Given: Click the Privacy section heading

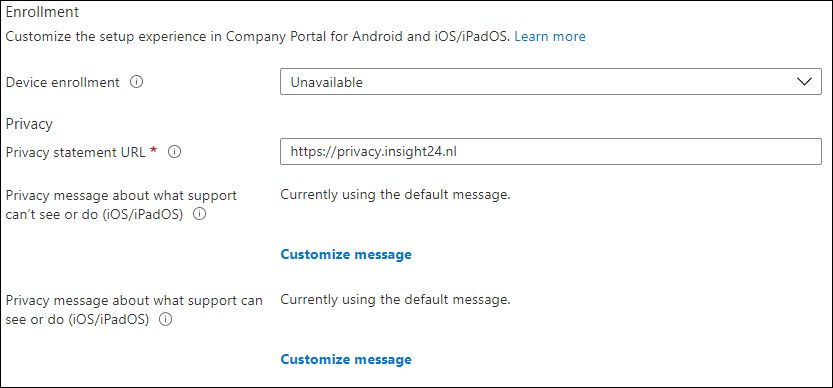Looking at the screenshot, I should (29, 124).
